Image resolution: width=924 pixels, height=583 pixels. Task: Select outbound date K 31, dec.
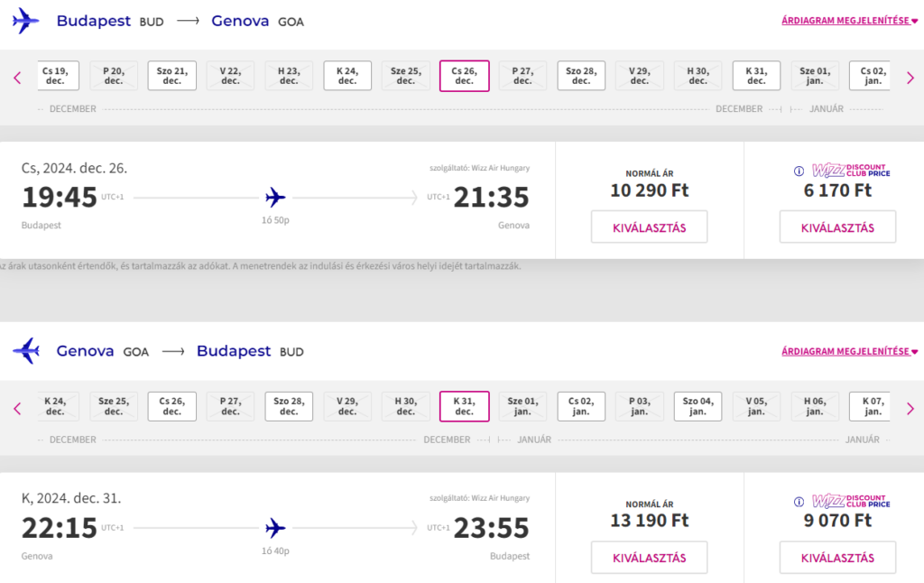757,76
